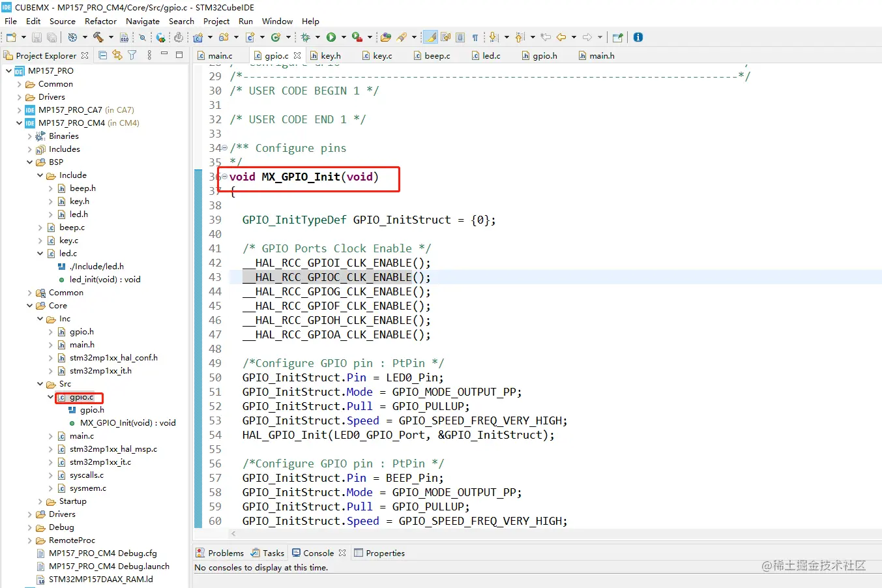882x588 pixels.
Task: Open the Properties view tab
Action: [379, 553]
